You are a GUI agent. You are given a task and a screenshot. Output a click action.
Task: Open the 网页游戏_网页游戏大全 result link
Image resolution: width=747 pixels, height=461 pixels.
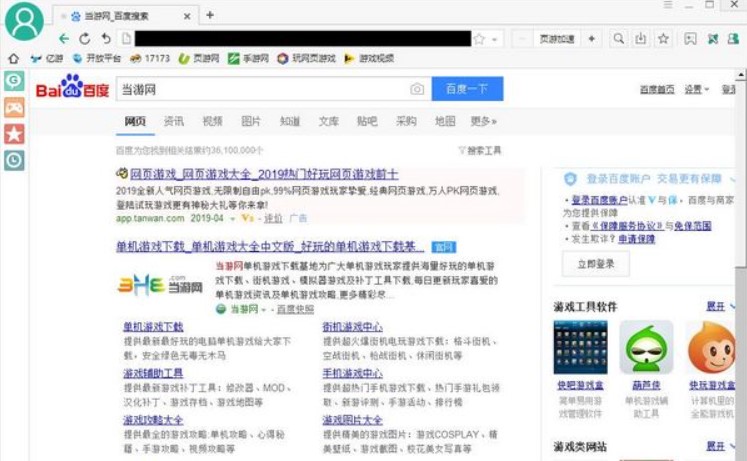[264, 174]
